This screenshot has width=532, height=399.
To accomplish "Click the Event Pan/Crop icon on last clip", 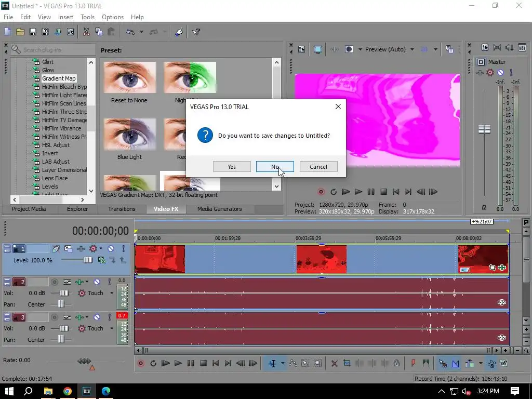I will coord(493,268).
